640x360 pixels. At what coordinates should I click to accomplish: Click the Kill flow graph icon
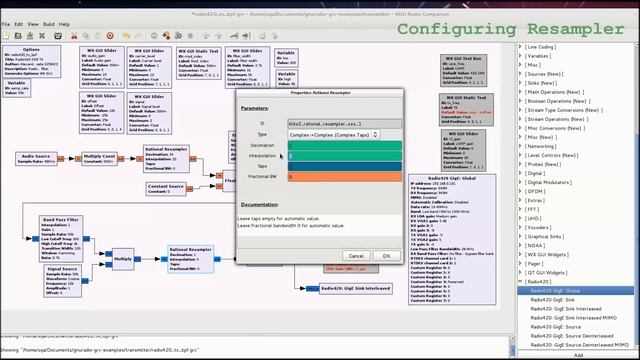coord(190,36)
